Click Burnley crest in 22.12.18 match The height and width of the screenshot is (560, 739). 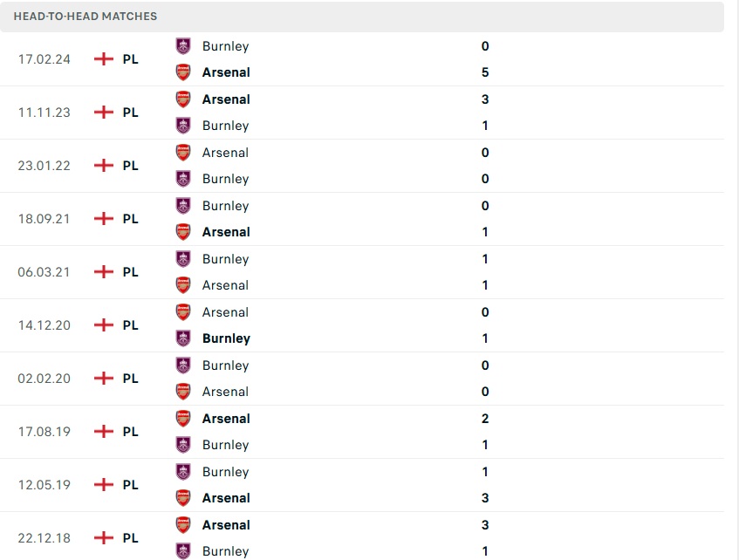pyautogui.click(x=183, y=551)
